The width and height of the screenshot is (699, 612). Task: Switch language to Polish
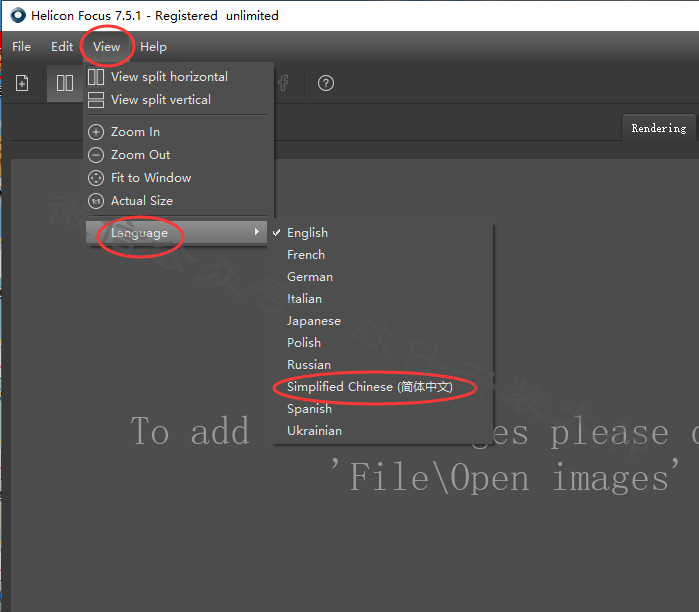click(383, 343)
